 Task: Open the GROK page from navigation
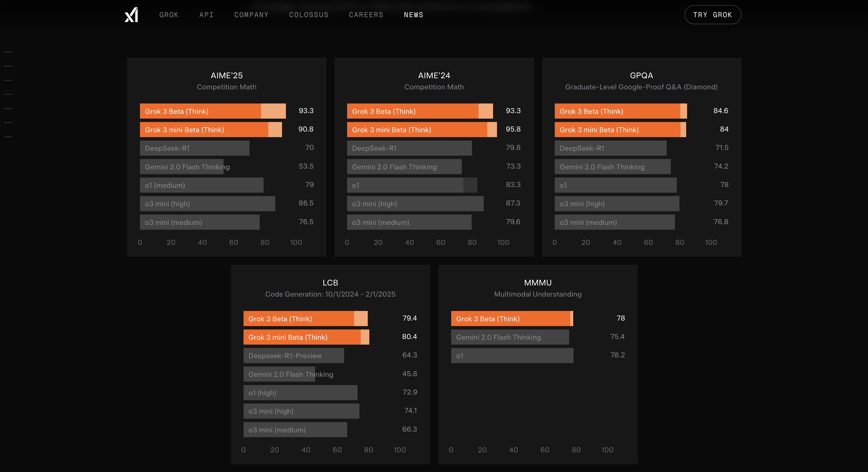(169, 14)
